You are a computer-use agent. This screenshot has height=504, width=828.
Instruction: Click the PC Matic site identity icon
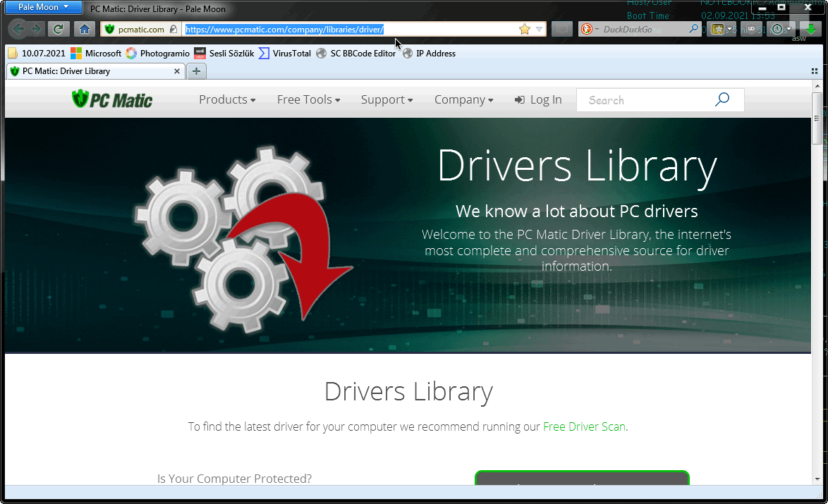click(x=109, y=29)
